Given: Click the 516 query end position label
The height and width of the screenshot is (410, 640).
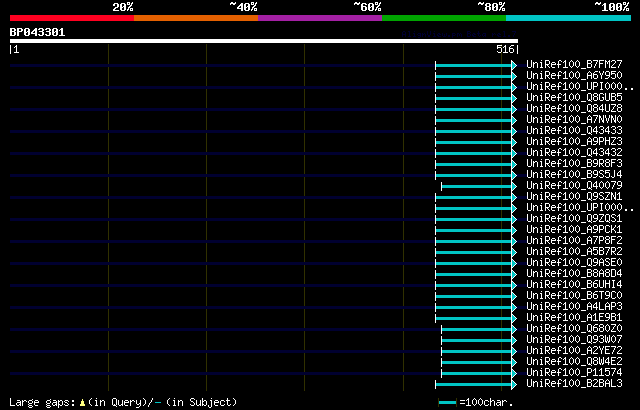Looking at the screenshot, I should (x=505, y=49).
